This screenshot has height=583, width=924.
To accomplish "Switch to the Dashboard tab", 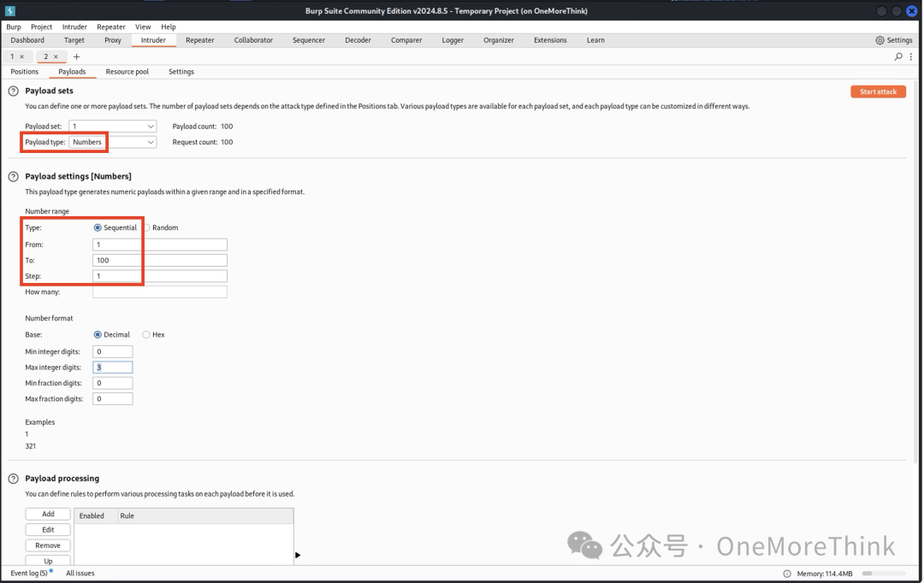I will pos(27,40).
